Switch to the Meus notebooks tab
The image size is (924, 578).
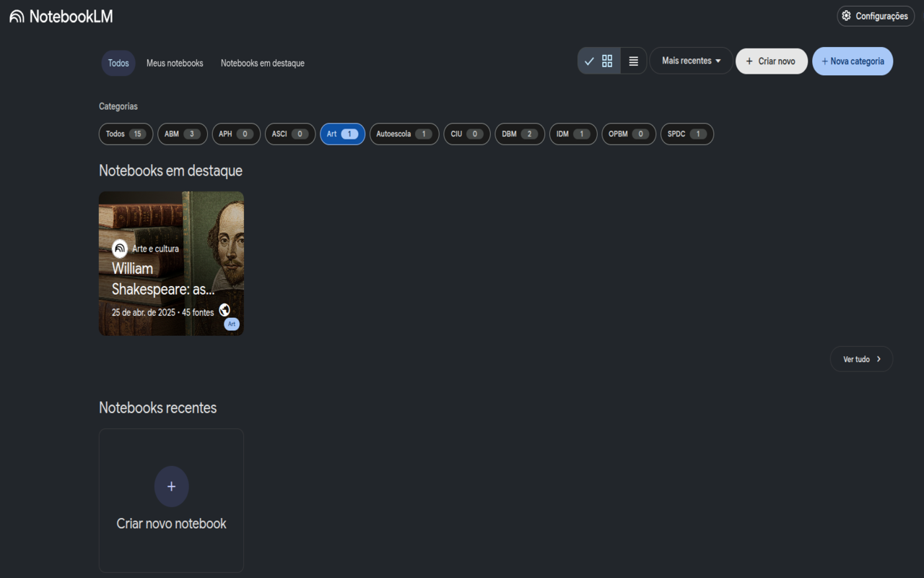pyautogui.click(x=175, y=63)
